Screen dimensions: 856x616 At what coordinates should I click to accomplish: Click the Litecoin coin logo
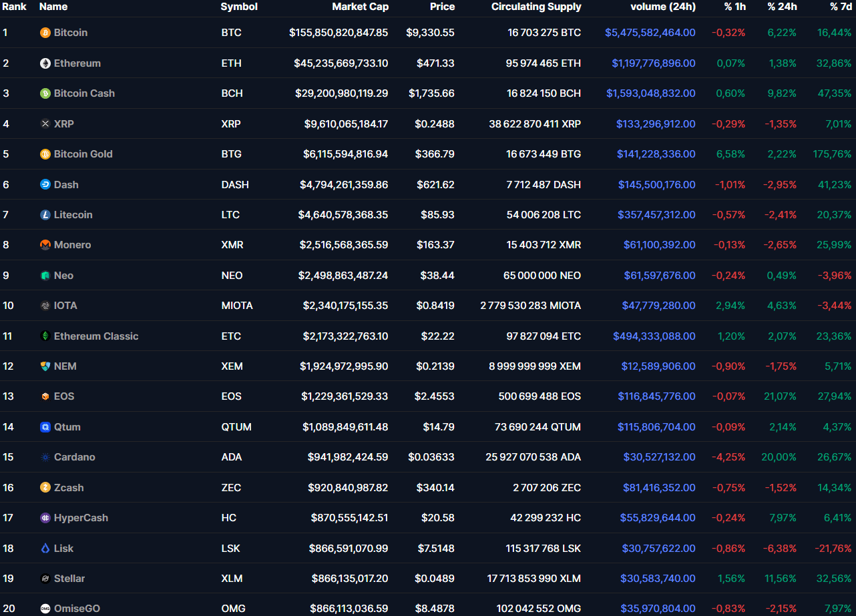coord(45,215)
